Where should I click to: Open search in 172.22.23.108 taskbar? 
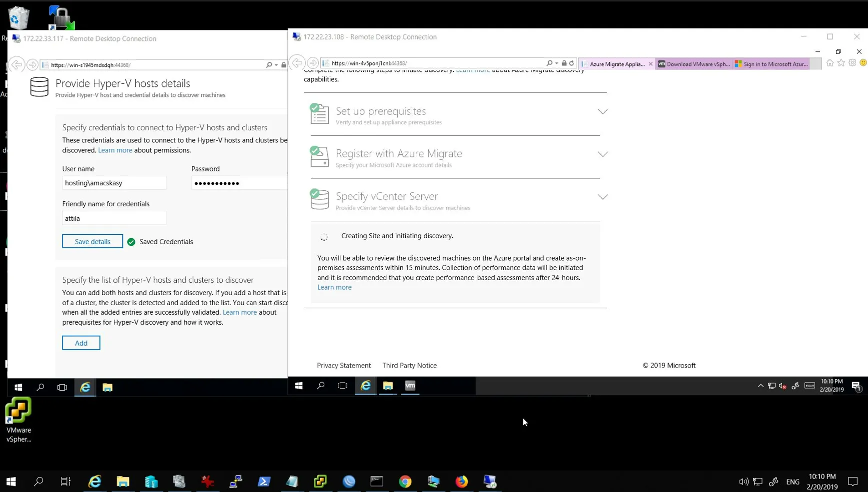point(321,386)
